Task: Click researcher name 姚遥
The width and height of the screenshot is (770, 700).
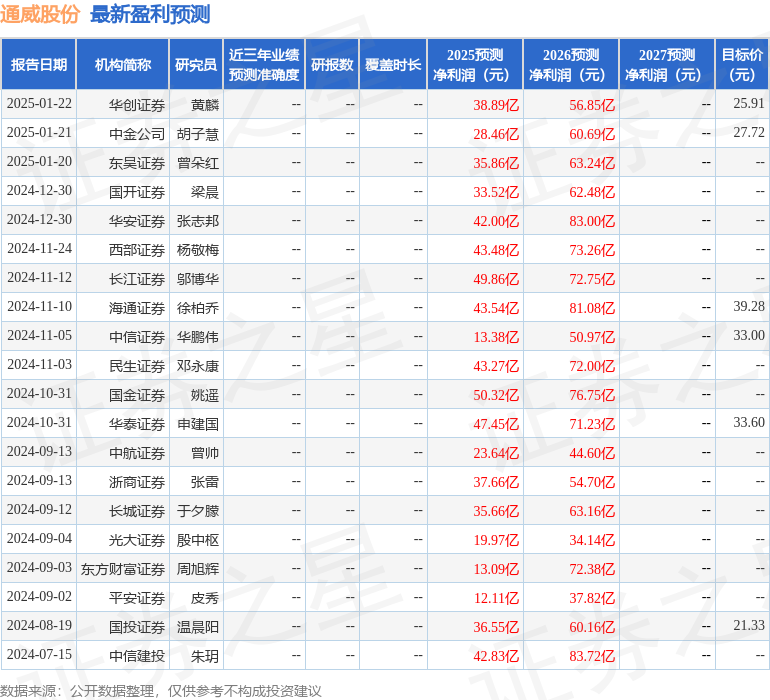Action: (x=205, y=395)
